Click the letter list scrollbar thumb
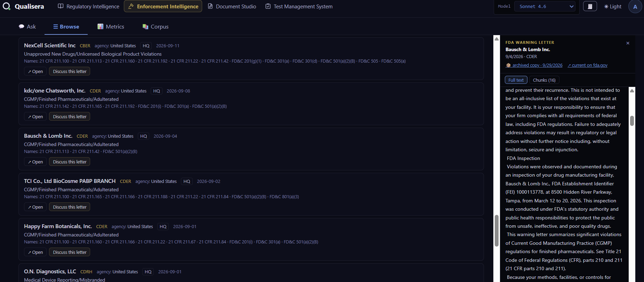This screenshot has width=644, height=282. click(496, 231)
